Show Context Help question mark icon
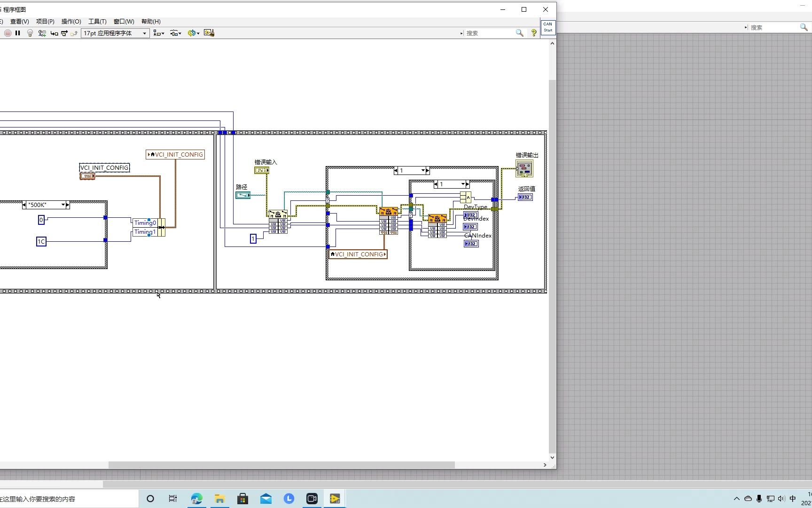This screenshot has height=508, width=812. point(534,33)
